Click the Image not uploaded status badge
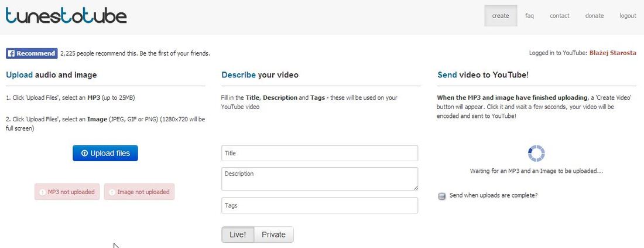This screenshot has width=644, height=248. pyautogui.click(x=139, y=192)
